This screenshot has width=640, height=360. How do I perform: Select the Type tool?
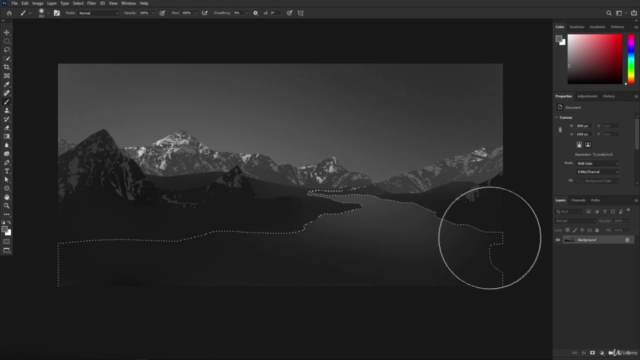coord(7,171)
